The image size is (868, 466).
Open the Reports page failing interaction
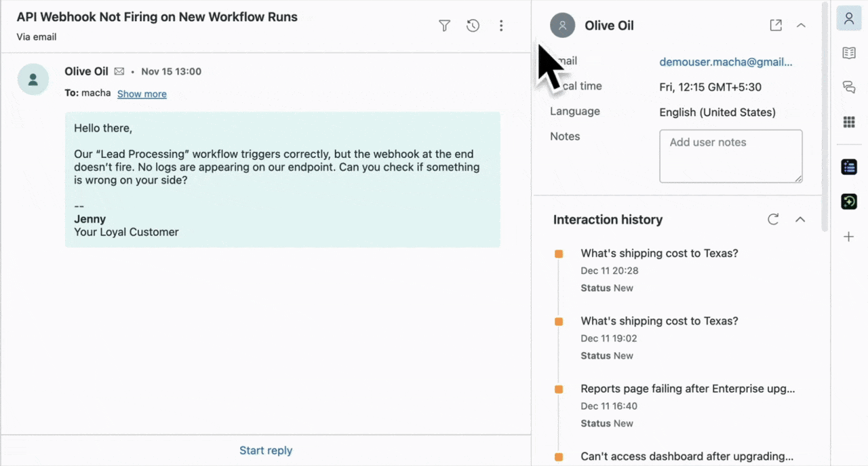(687, 389)
